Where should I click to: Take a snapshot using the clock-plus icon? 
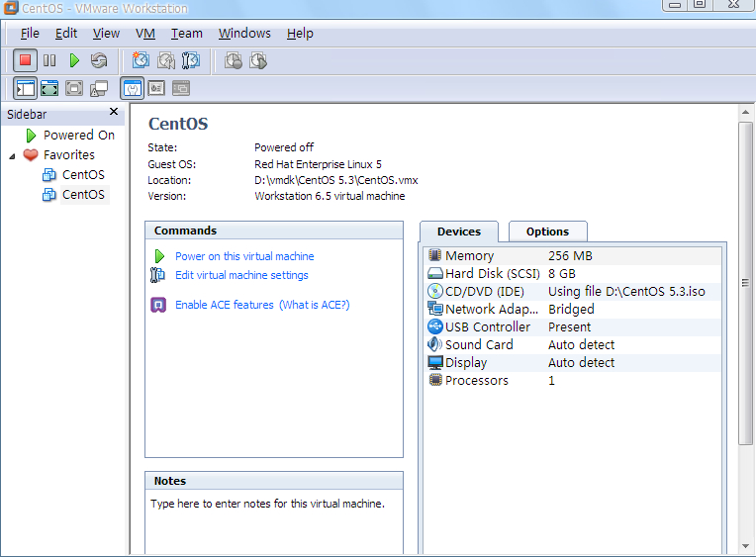(141, 60)
